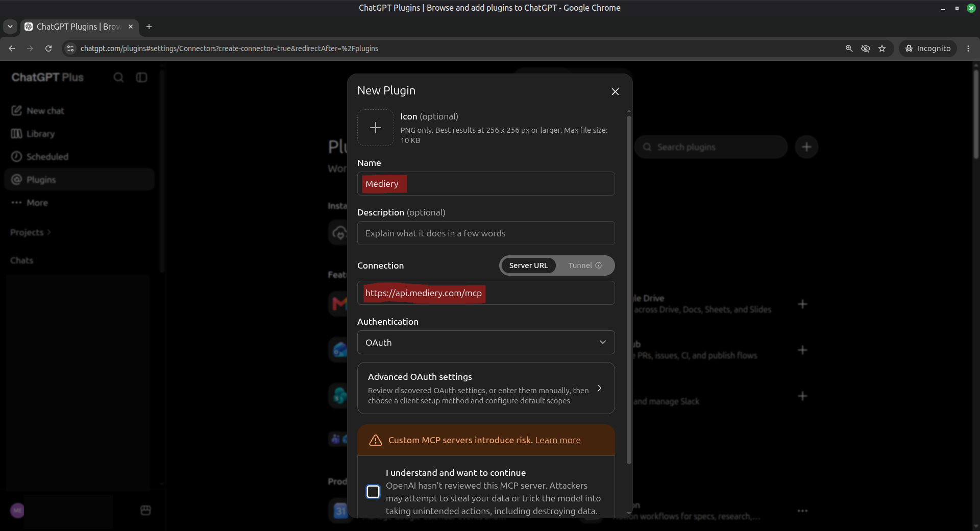The width and height of the screenshot is (980, 531).
Task: Focus the Description input field
Action: [x=486, y=233]
